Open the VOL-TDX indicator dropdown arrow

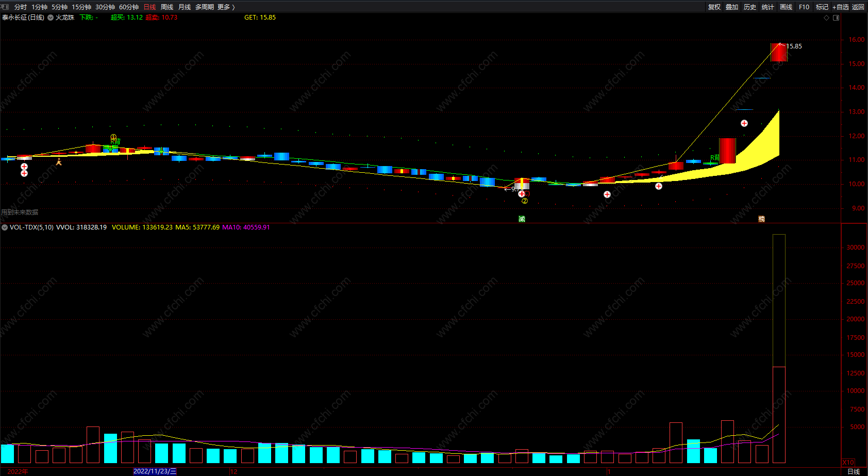(x=5, y=227)
